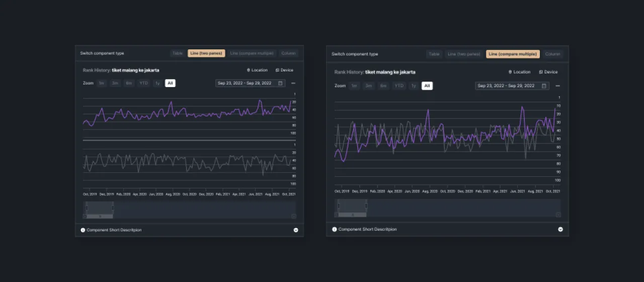Select 6m zoom in the compare-multiple panel
This screenshot has height=282, width=644.
click(x=384, y=86)
